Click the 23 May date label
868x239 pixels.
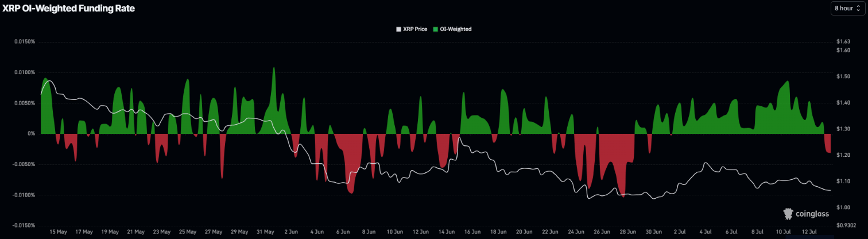pyautogui.click(x=161, y=232)
